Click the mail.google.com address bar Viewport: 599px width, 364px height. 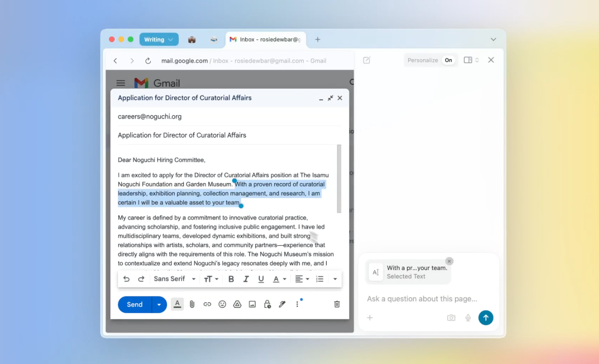[244, 61]
